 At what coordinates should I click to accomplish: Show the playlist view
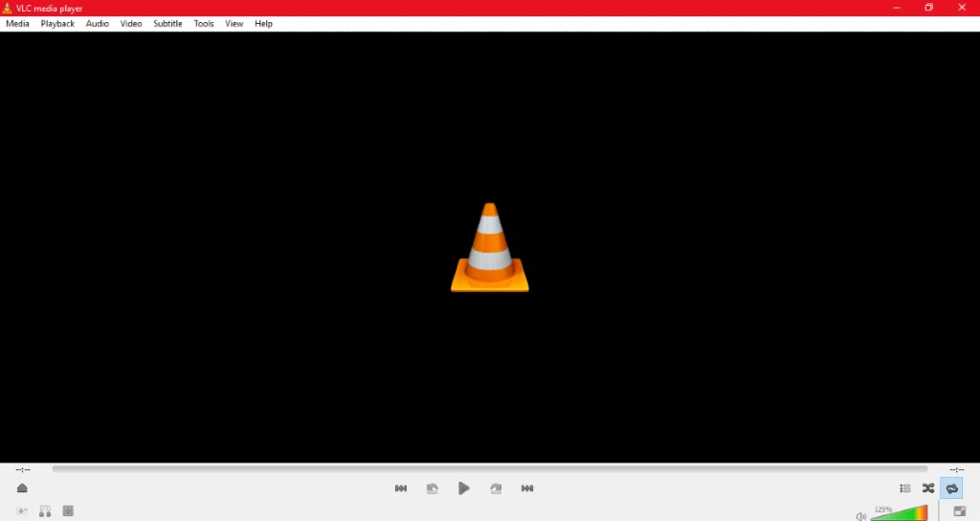click(904, 488)
